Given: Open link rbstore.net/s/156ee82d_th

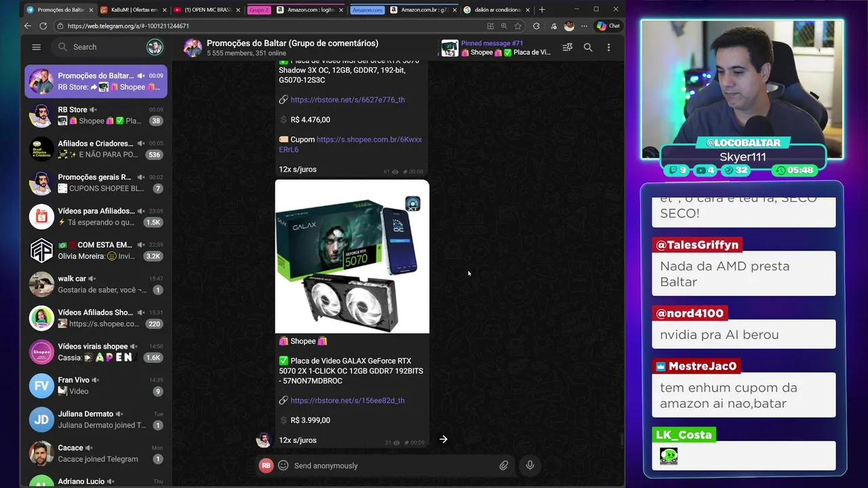Looking at the screenshot, I should [347, 401].
